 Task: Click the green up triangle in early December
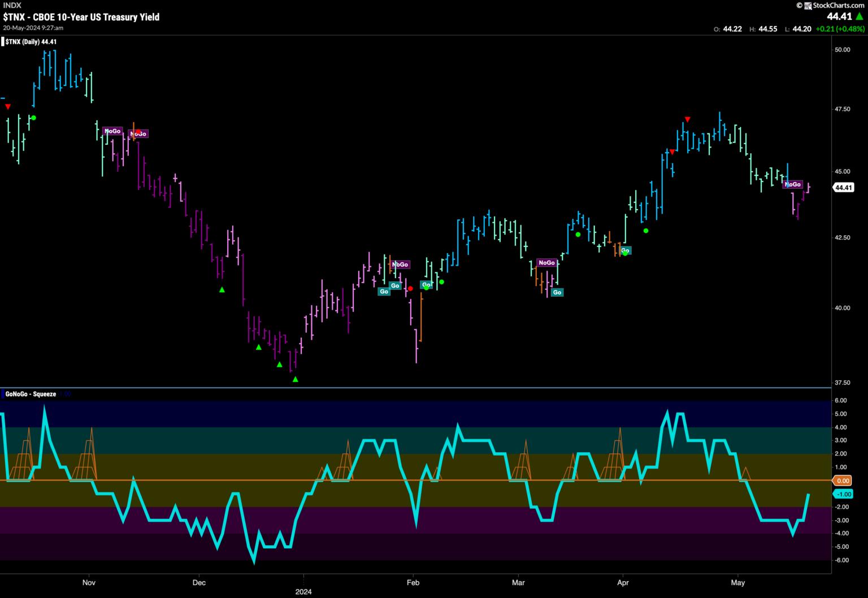tap(222, 290)
